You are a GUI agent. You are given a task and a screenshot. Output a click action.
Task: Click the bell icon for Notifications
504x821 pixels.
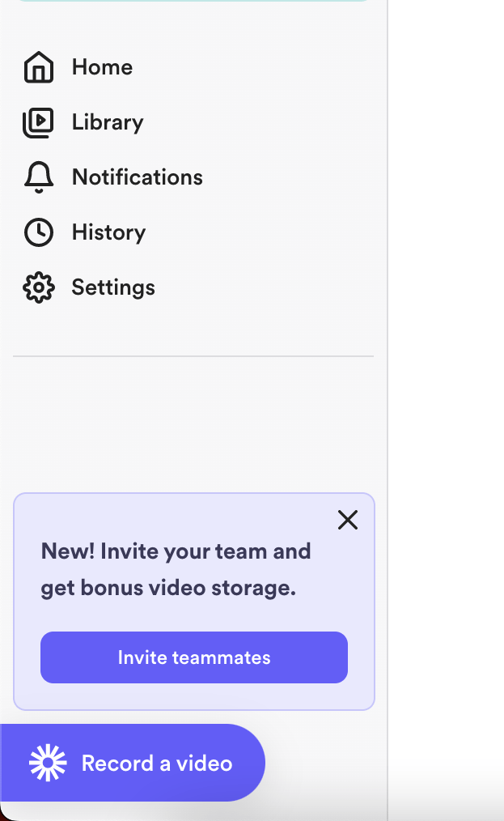pos(38,177)
